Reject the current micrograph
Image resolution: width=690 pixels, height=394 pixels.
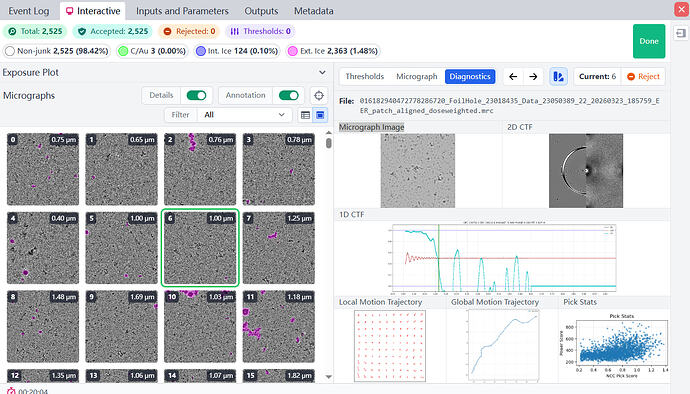point(643,77)
